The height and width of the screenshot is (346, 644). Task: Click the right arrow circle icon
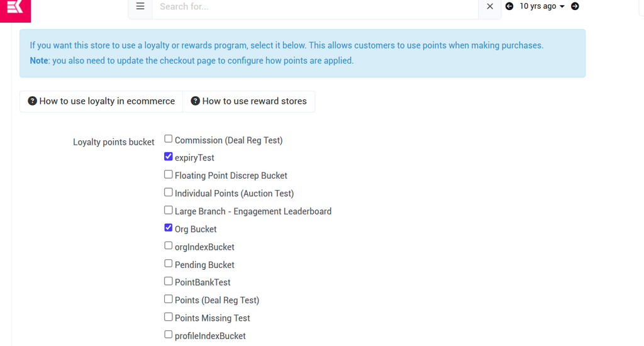575,6
